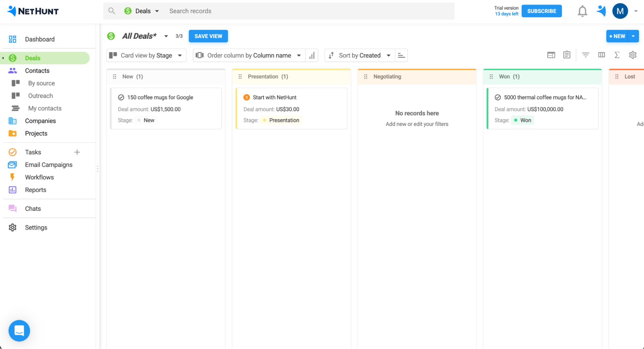Image resolution: width=644 pixels, height=349 pixels.
Task: Open the Start with NetHunt card
Action: click(292, 108)
